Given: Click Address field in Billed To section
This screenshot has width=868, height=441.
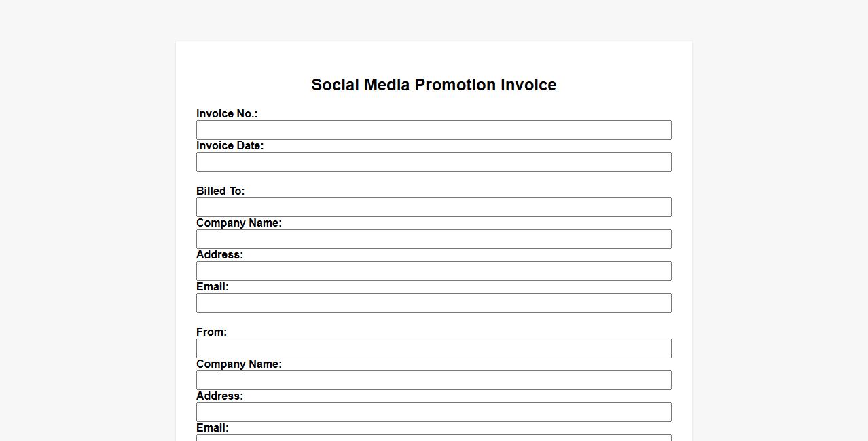Looking at the screenshot, I should 433,271.
